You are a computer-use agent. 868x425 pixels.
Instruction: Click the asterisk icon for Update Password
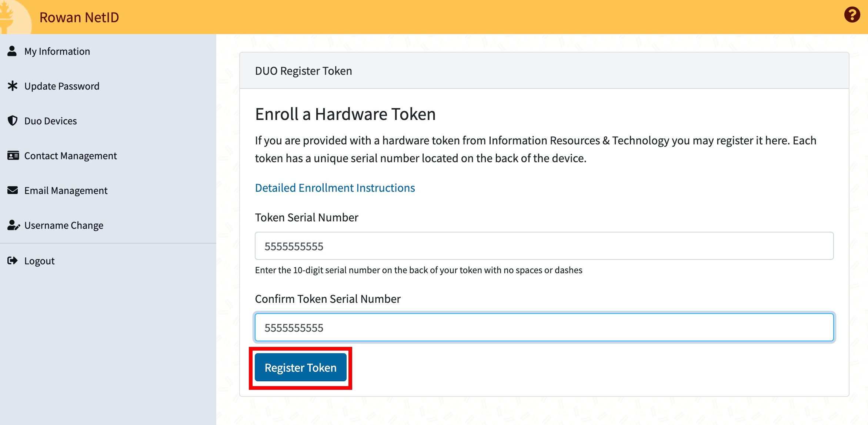[x=13, y=86]
